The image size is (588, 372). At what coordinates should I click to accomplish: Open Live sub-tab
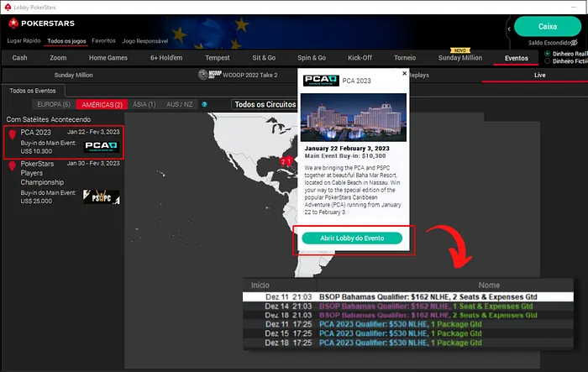click(x=539, y=75)
